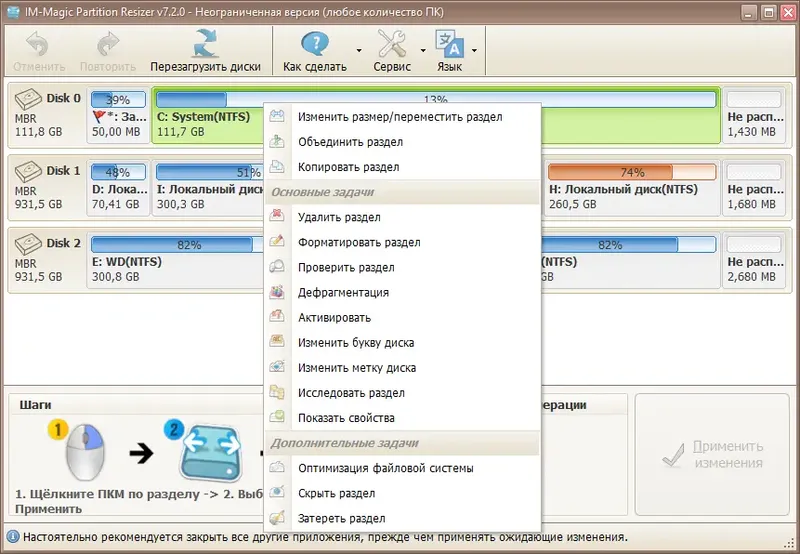Open the Сервис tools icon
Screen dimensions: 800x554
click(x=392, y=43)
